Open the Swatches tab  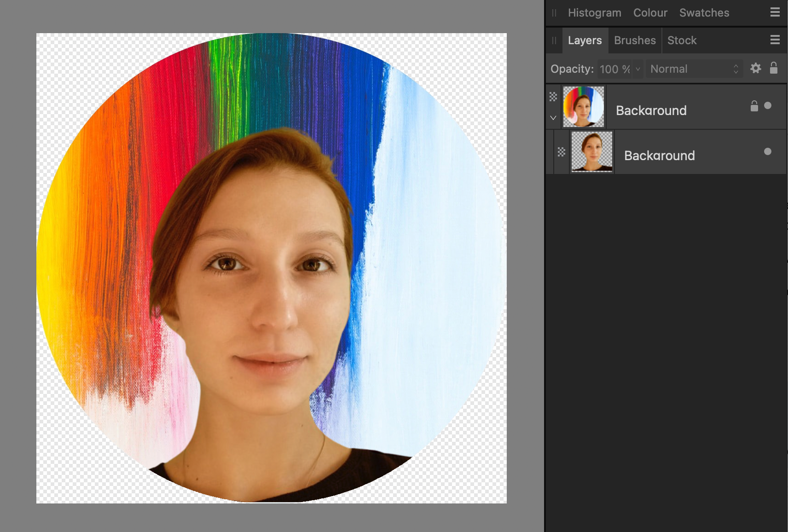pos(704,13)
